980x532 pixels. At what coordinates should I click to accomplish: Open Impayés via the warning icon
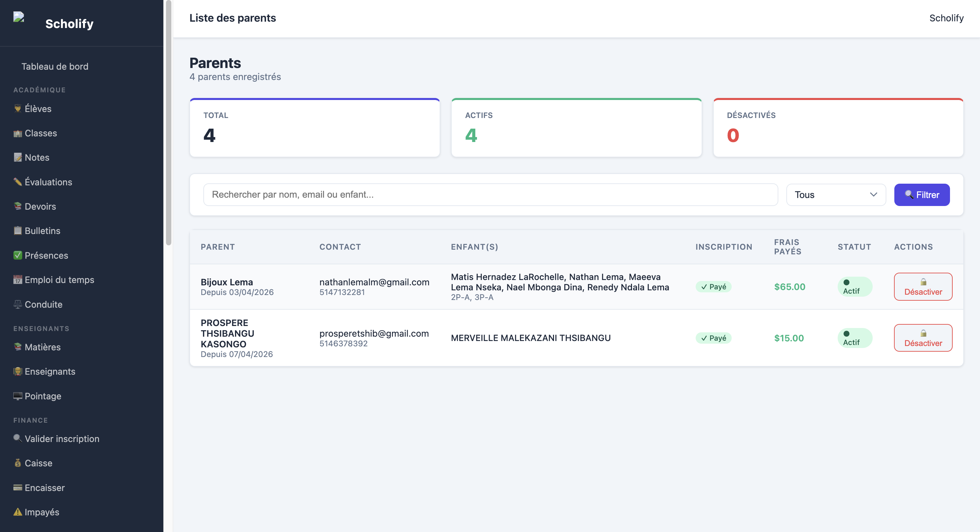17,512
